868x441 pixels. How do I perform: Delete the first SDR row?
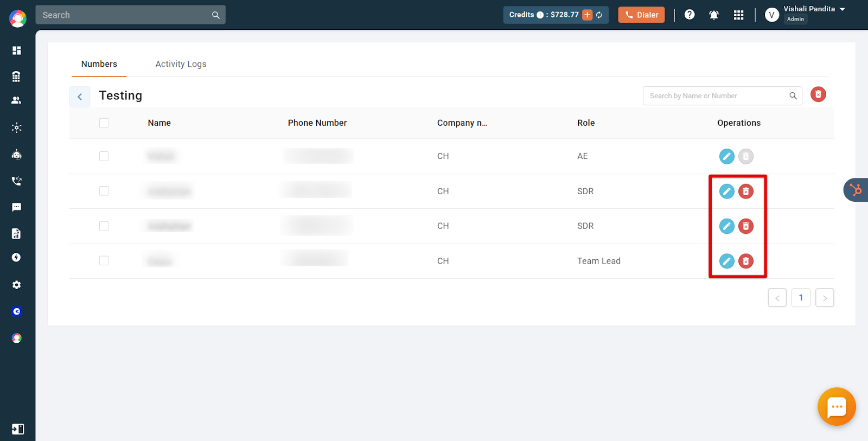coord(746,191)
